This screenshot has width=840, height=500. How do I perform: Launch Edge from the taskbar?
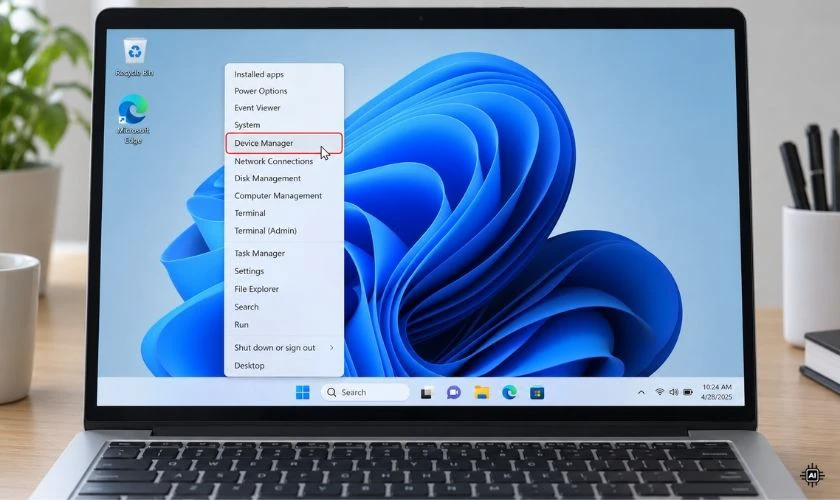click(509, 392)
